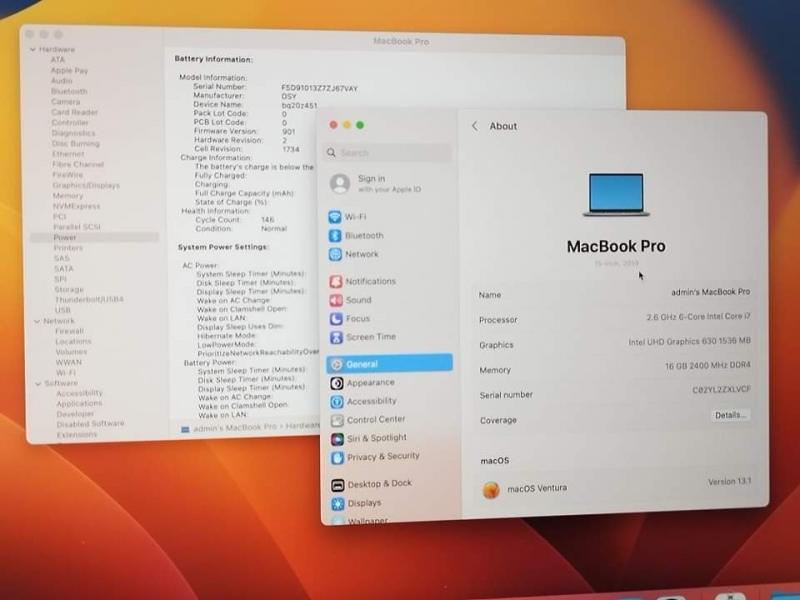Open coverage Details button
This screenshot has width=800, height=600.
click(730, 415)
